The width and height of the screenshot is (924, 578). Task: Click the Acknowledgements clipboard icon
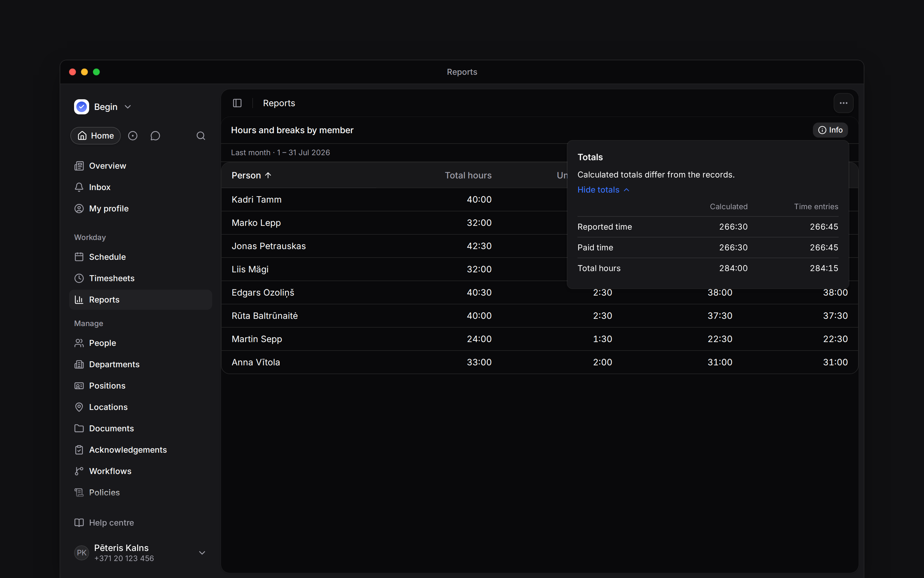pyautogui.click(x=79, y=450)
